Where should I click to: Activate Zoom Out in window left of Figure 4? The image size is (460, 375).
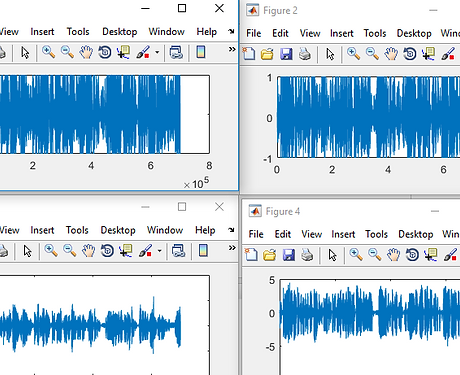[x=69, y=250]
